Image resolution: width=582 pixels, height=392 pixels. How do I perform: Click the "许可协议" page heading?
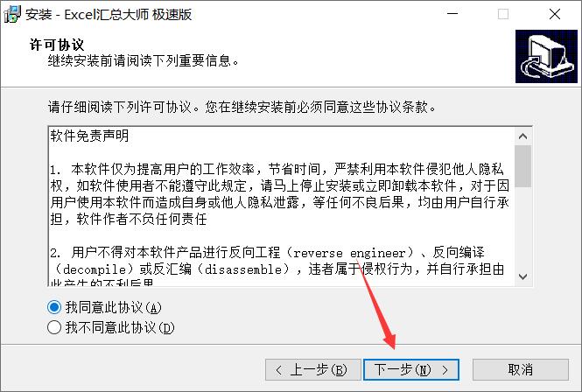coord(57,45)
